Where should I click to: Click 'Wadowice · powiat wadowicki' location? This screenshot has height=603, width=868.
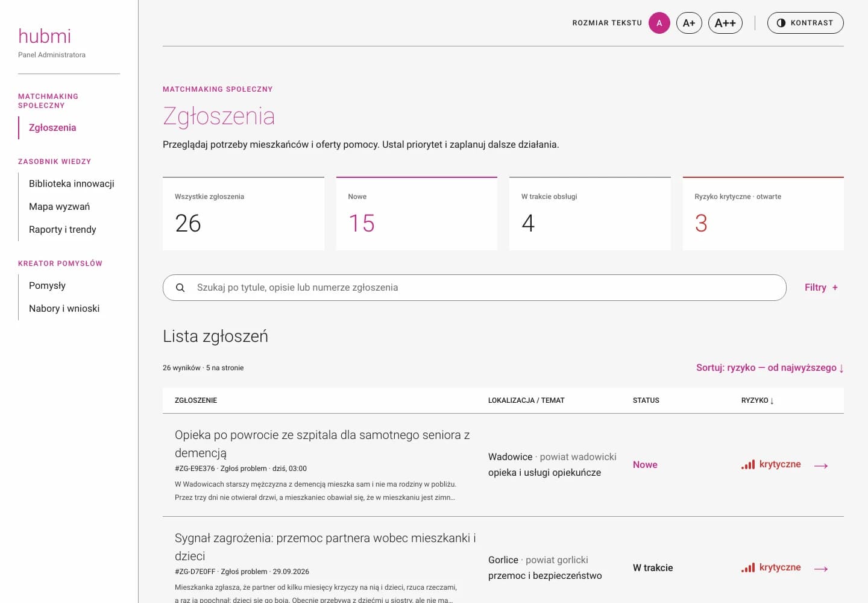[x=552, y=457]
